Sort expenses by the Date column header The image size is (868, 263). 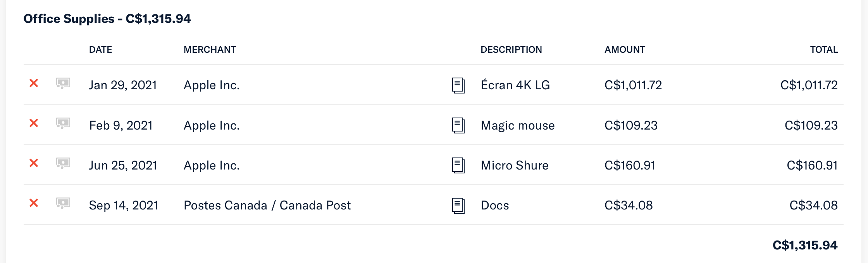click(100, 50)
